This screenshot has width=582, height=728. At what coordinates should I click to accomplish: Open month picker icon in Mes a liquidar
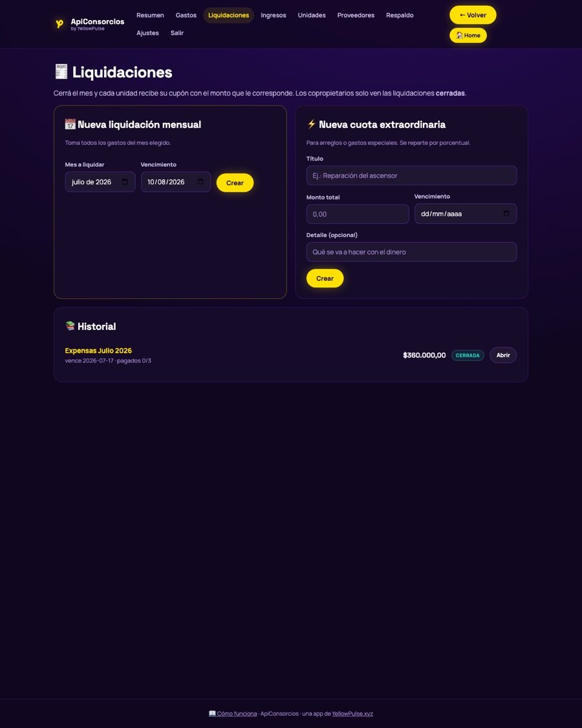click(x=125, y=182)
